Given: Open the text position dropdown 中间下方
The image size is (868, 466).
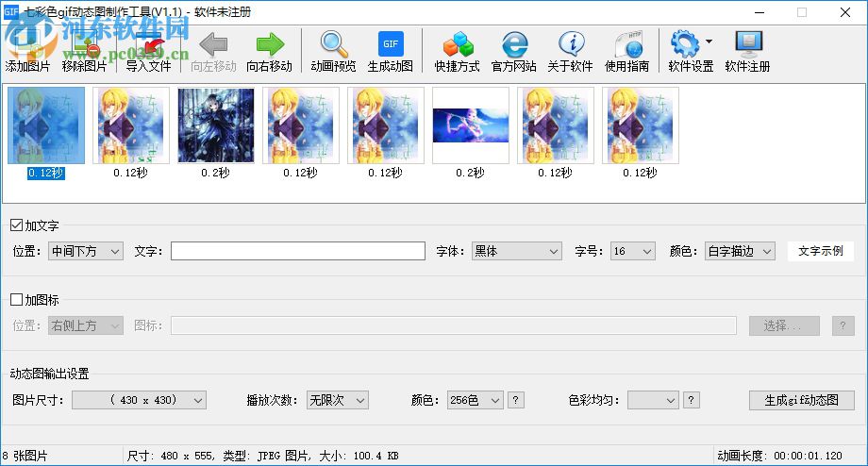Looking at the screenshot, I should coord(86,251).
